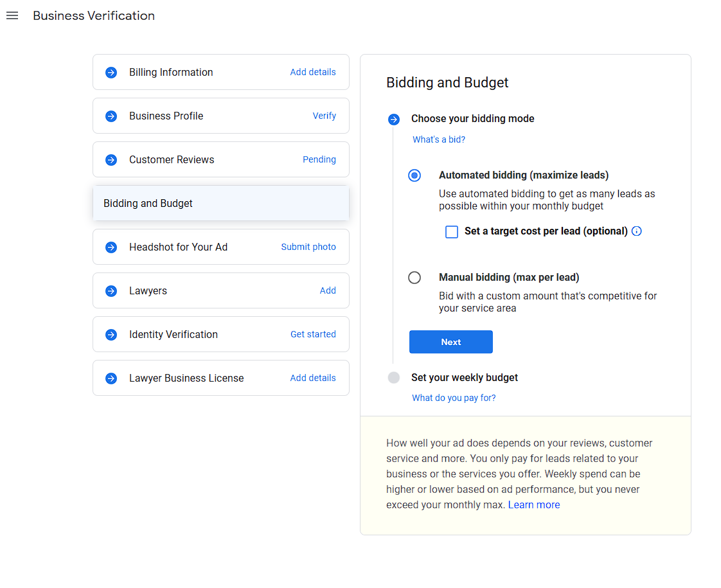Screen dimensions: 721x588
Task: Open the Lawyer Business License section
Action: click(186, 379)
